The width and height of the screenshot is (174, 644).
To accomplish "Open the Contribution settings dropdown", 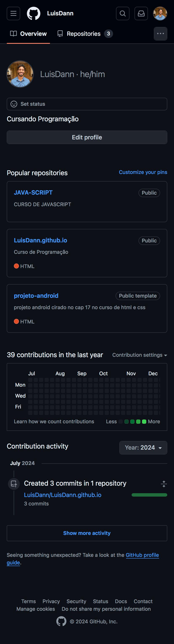I will (x=140, y=355).
